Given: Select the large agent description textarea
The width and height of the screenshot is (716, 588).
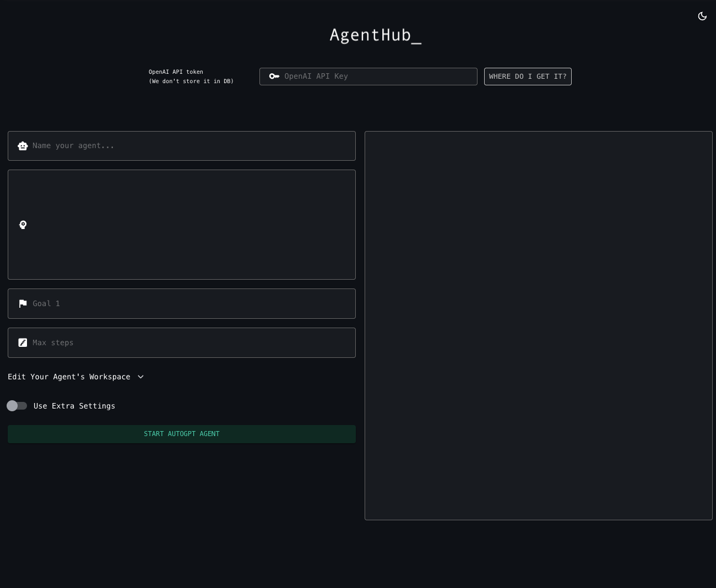Looking at the screenshot, I should pos(182,225).
